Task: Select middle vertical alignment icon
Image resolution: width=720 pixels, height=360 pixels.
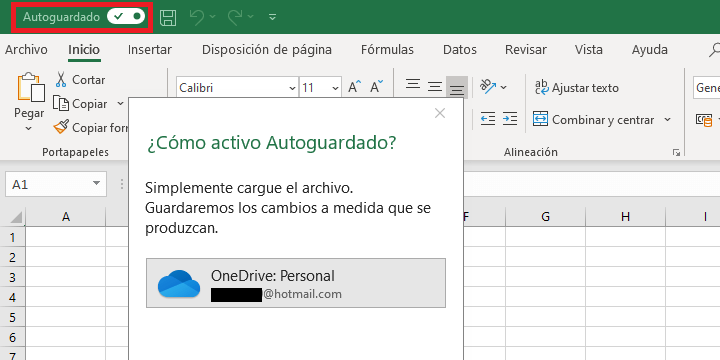Action: [x=435, y=87]
